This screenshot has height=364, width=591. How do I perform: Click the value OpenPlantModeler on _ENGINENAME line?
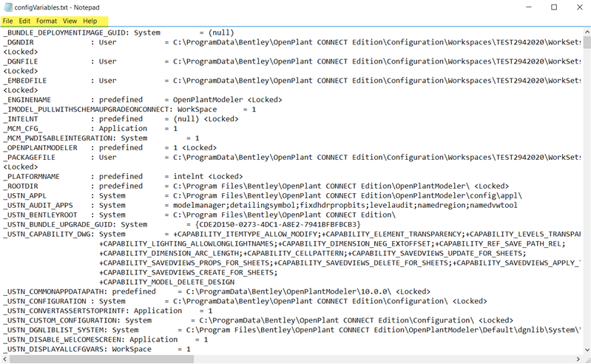pos(208,100)
